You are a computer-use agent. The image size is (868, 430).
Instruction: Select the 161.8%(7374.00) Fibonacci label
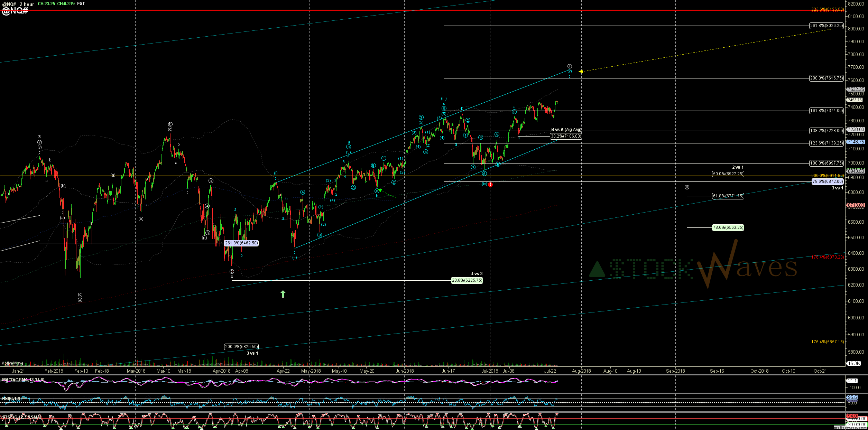(826, 111)
